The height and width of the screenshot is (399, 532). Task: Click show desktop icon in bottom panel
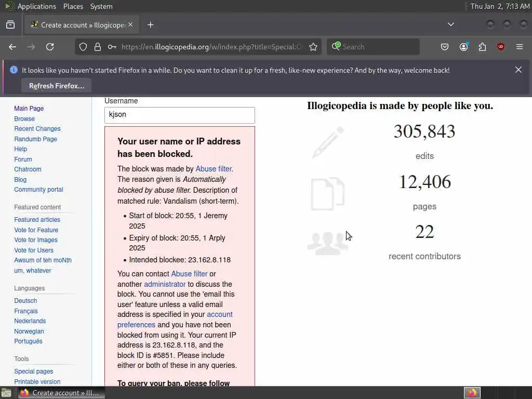[x=6, y=393]
